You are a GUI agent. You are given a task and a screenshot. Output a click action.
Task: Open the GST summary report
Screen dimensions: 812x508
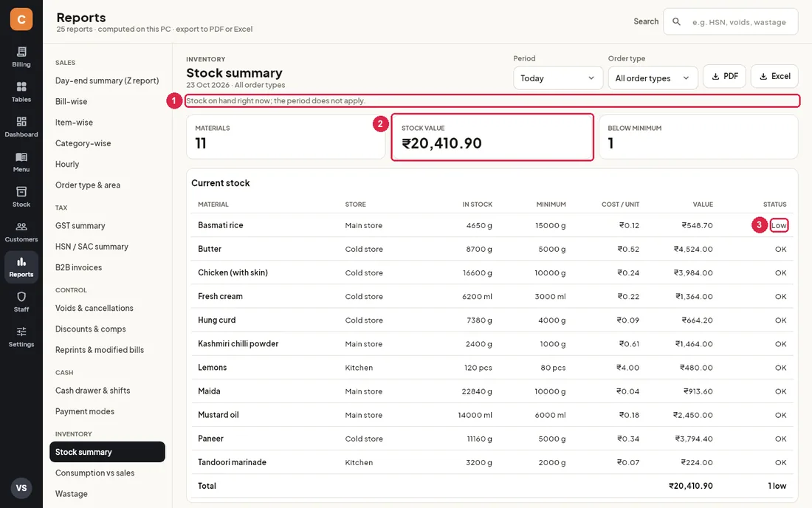(107, 226)
